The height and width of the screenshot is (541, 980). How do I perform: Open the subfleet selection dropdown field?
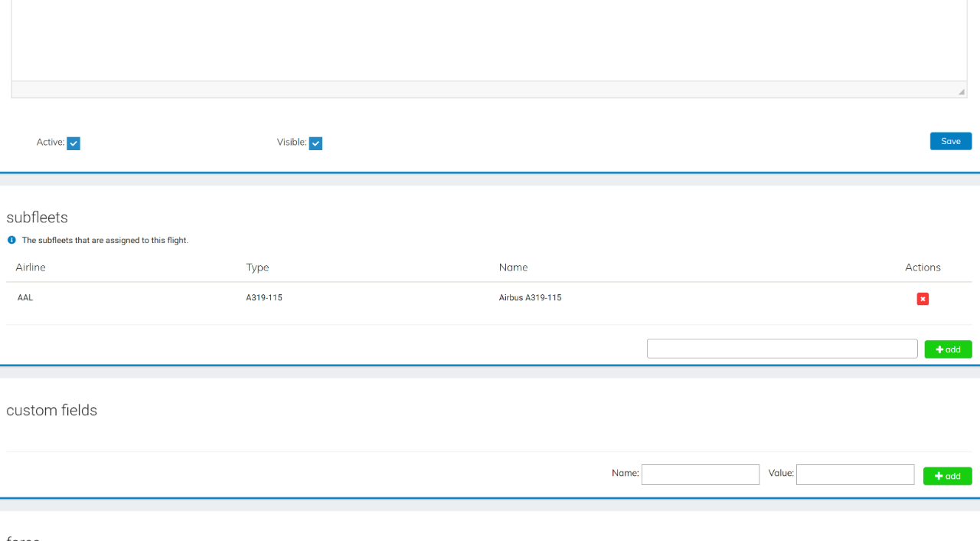click(782, 348)
